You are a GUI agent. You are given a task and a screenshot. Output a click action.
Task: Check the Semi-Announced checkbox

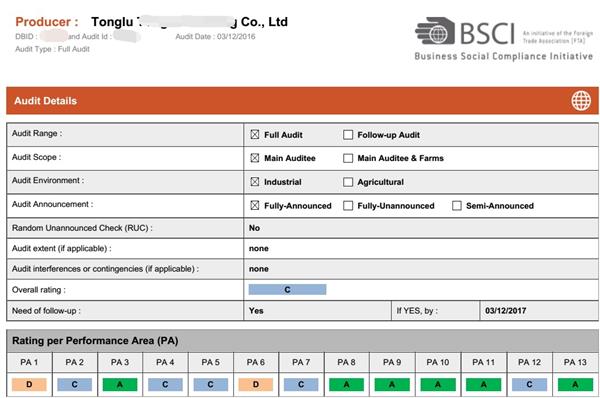coord(457,206)
